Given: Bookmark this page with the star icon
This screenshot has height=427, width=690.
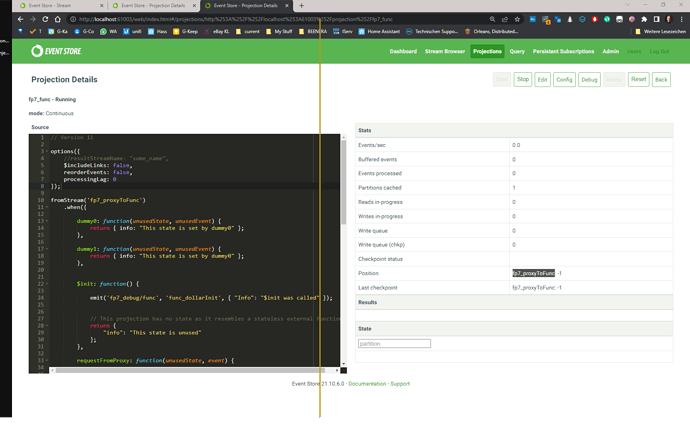Looking at the screenshot, I should click(517, 19).
